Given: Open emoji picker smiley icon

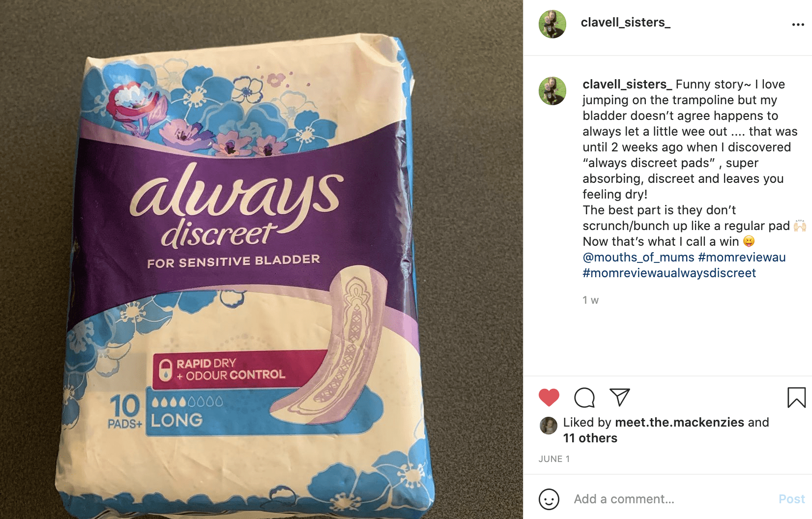Looking at the screenshot, I should click(549, 499).
